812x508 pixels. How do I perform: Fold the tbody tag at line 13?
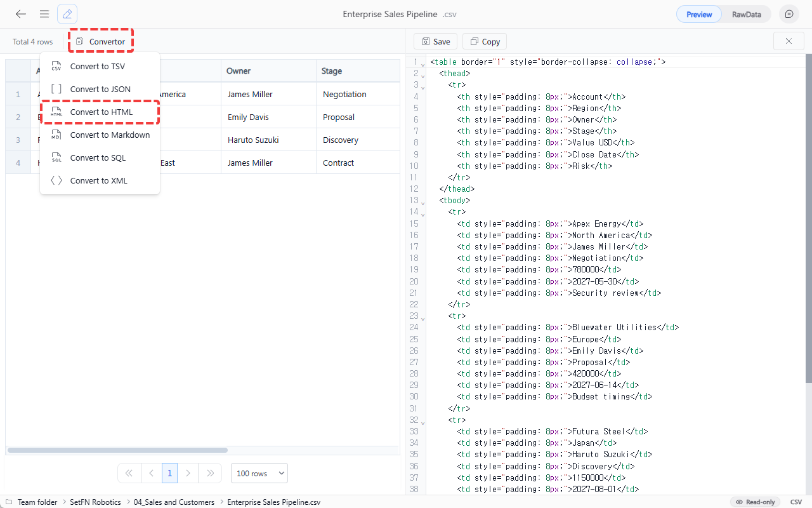pyautogui.click(x=423, y=203)
